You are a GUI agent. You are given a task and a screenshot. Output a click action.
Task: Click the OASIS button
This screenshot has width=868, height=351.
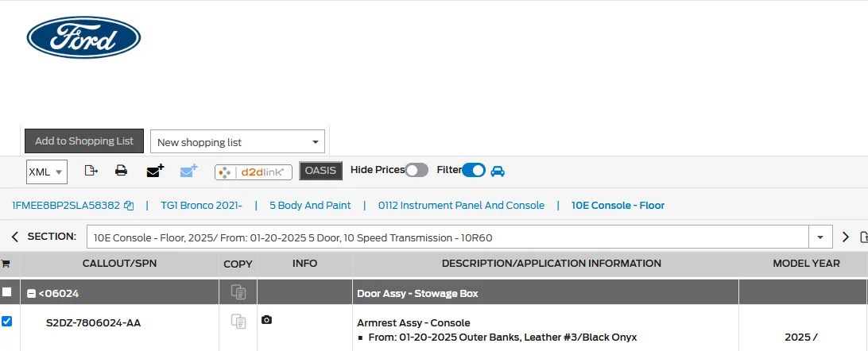pyautogui.click(x=320, y=171)
